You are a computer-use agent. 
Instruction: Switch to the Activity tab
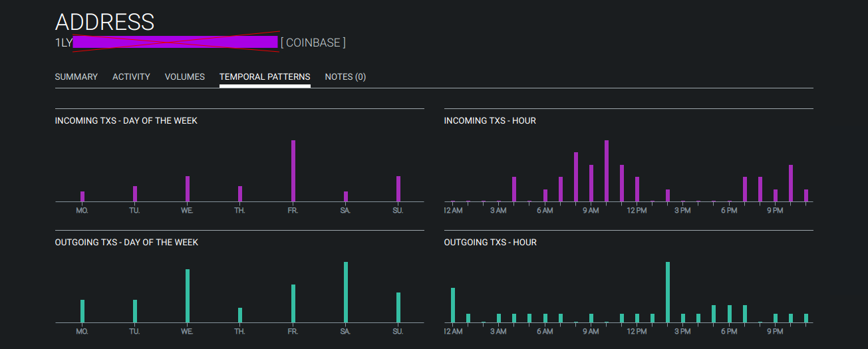[131, 77]
